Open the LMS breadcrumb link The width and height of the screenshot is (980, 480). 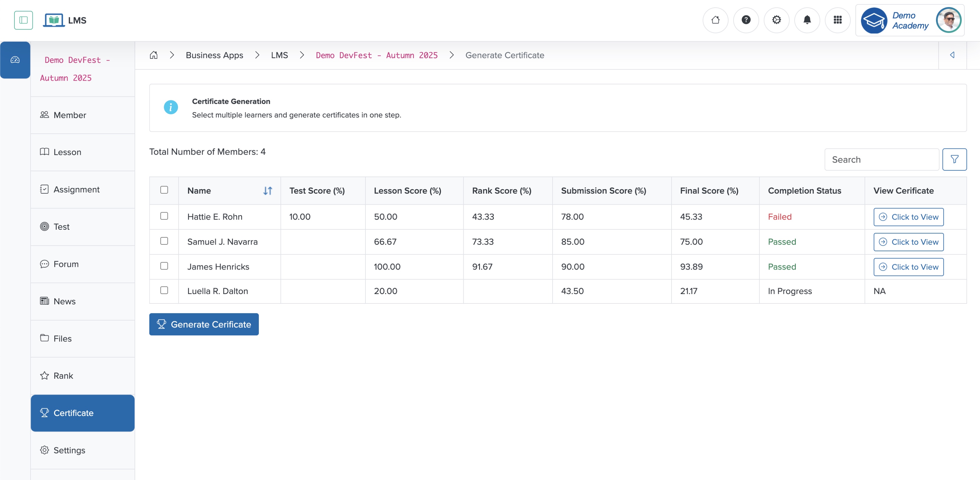pos(280,55)
